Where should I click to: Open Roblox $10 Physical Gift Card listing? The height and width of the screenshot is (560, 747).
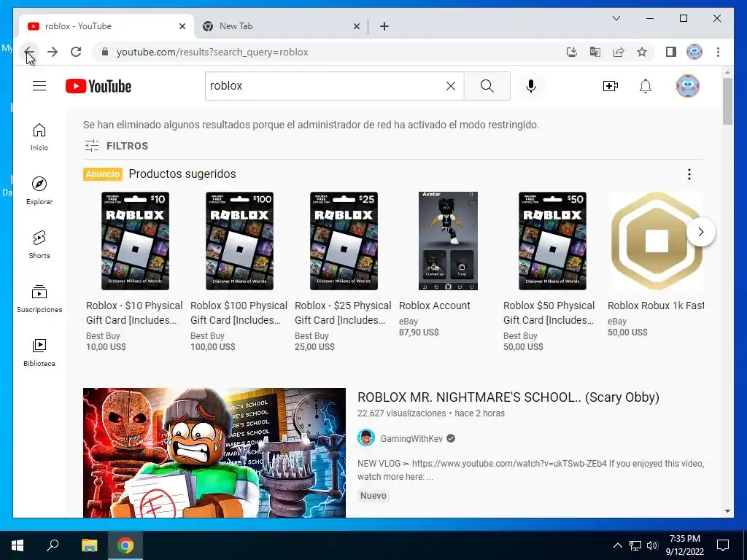tap(134, 313)
